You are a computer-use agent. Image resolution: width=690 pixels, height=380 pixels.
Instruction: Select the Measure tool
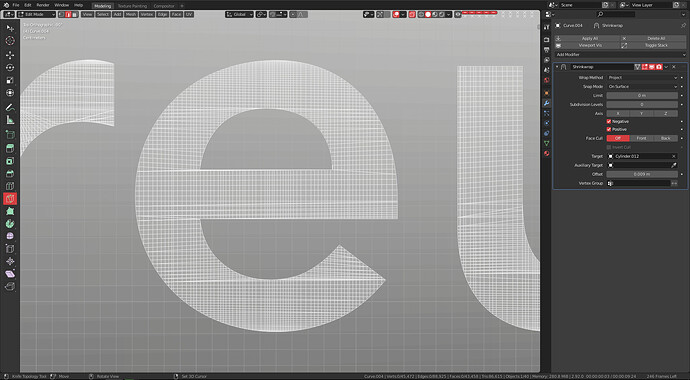coord(10,120)
